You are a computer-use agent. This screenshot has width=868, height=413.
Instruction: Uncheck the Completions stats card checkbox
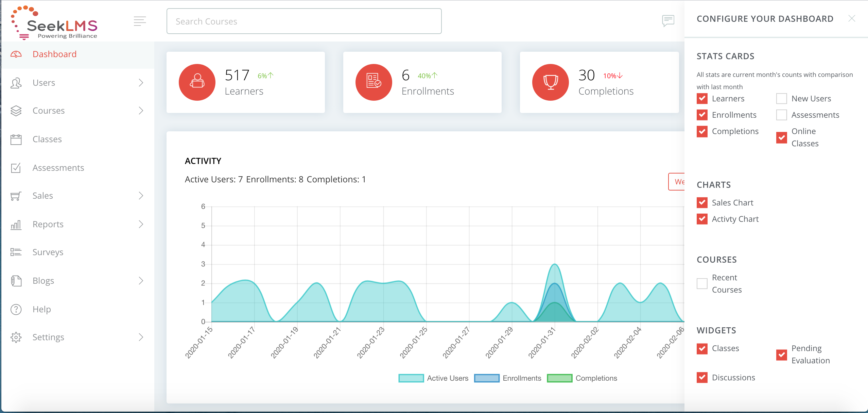pos(702,131)
